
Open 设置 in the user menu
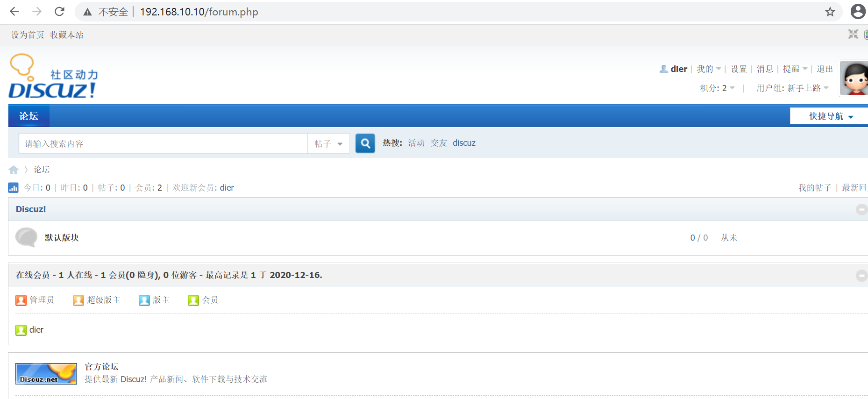coord(739,69)
